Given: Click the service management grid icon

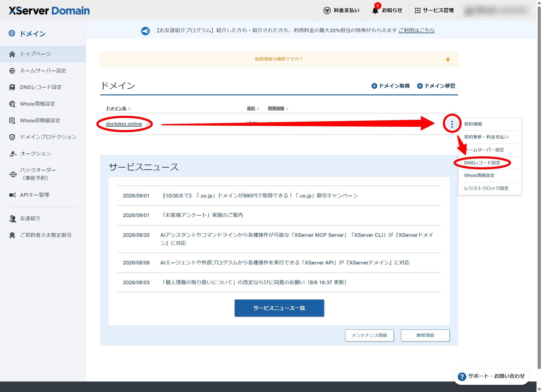Looking at the screenshot, I should (417, 10).
